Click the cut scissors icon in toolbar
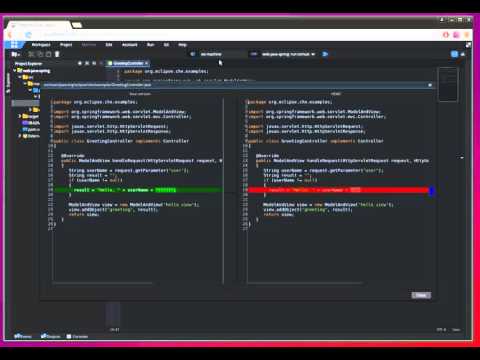The image size is (480, 360). coord(31,54)
